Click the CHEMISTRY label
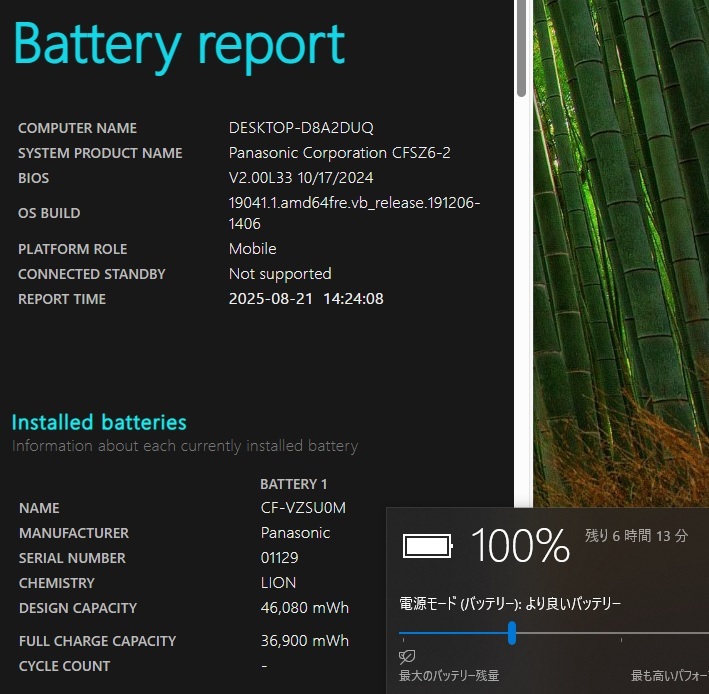 [x=57, y=583]
